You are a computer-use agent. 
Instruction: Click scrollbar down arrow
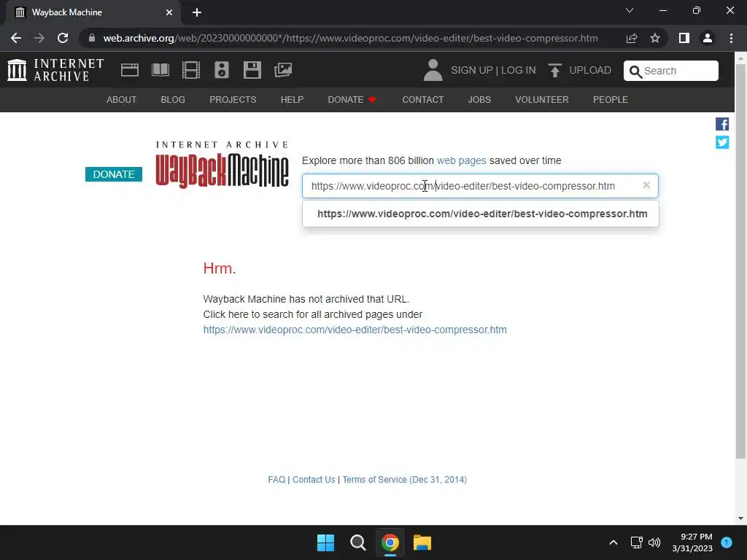[740, 518]
